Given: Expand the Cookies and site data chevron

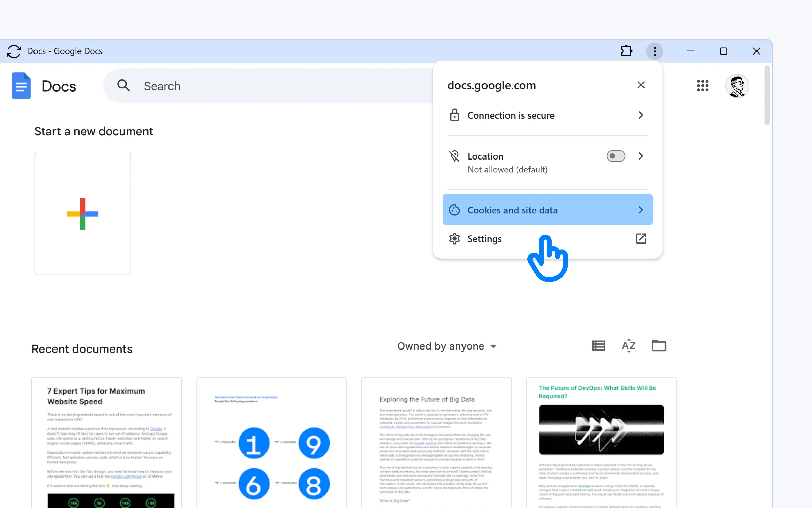Looking at the screenshot, I should [641, 210].
